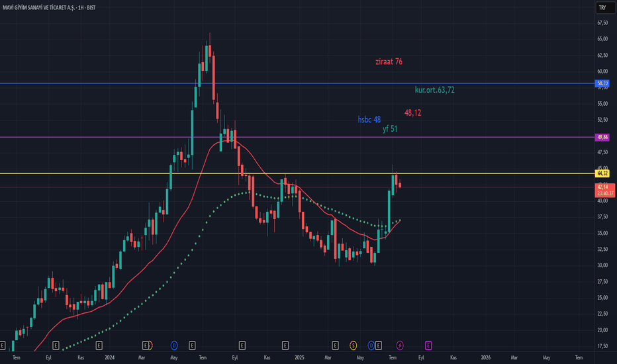The width and height of the screenshot is (617, 364).
Task: Click the 23:40:37 countdown timer label
Action: click(605, 193)
